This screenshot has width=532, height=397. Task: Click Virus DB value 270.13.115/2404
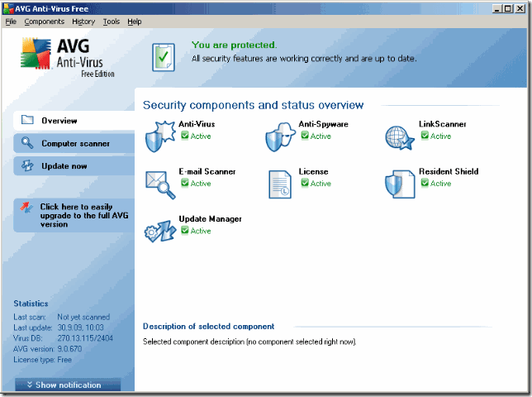click(85, 338)
